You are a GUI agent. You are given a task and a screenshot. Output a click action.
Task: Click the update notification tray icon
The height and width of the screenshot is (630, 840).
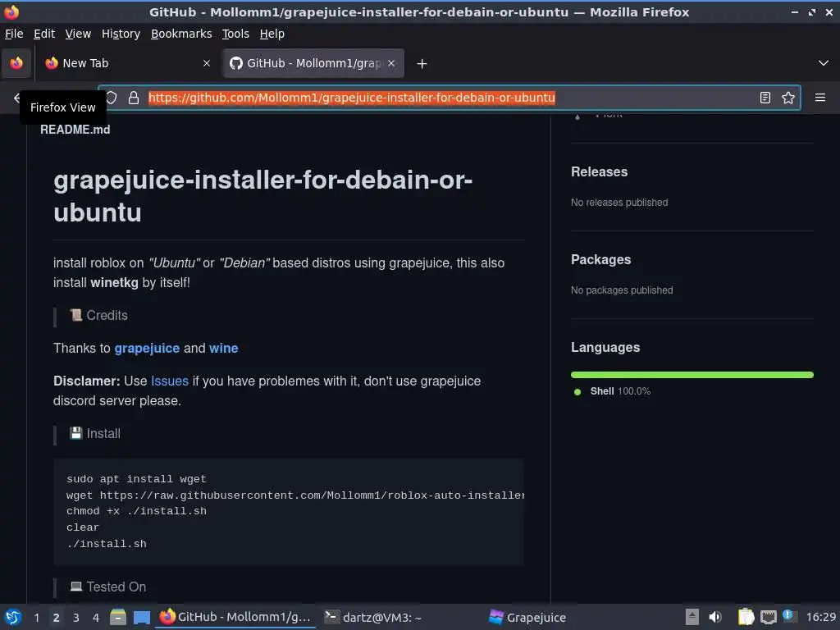pyautogui.click(x=789, y=616)
